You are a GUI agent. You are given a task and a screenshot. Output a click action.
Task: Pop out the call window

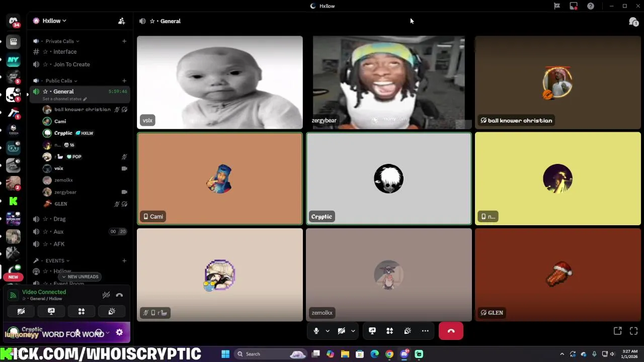tap(617, 331)
